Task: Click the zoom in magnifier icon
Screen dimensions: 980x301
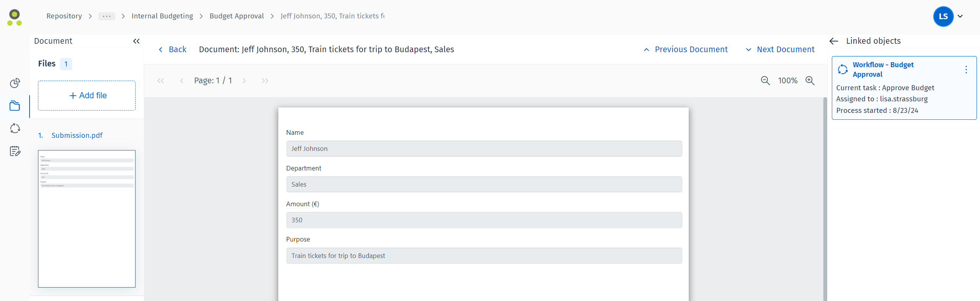Action: tap(810, 81)
